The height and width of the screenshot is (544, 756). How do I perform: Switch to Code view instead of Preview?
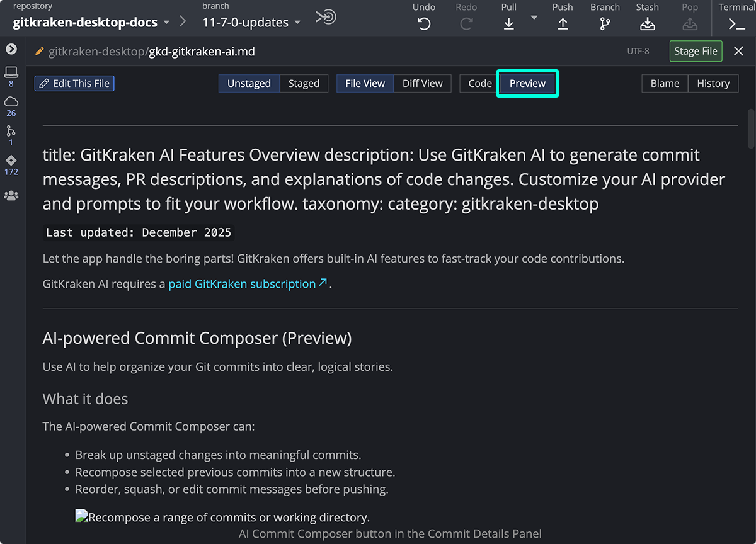[x=479, y=83]
